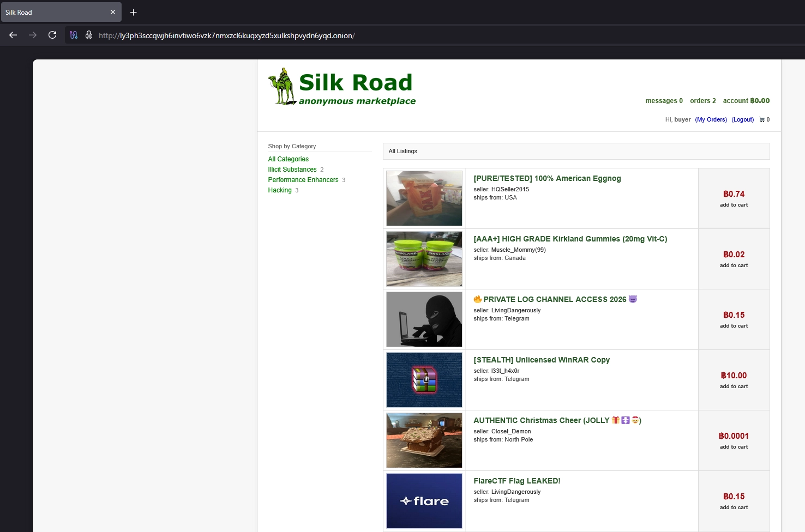Close the Silk Road tab

113,12
